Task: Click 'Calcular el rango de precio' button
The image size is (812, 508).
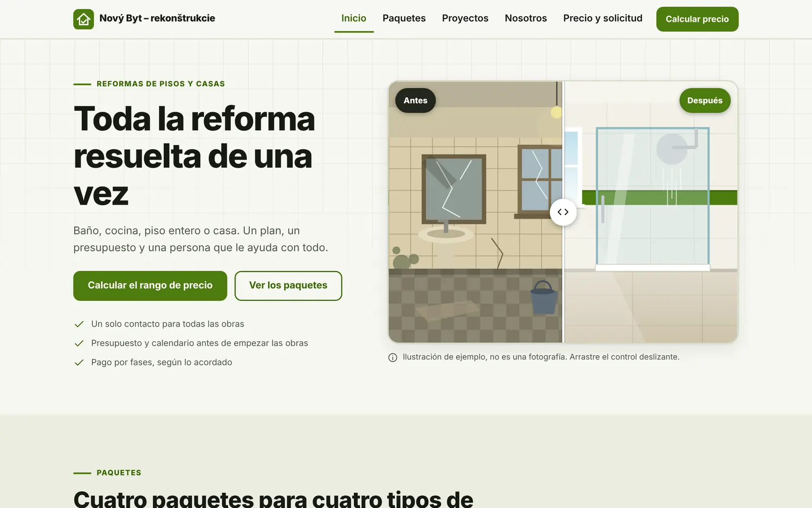Action: [150, 285]
